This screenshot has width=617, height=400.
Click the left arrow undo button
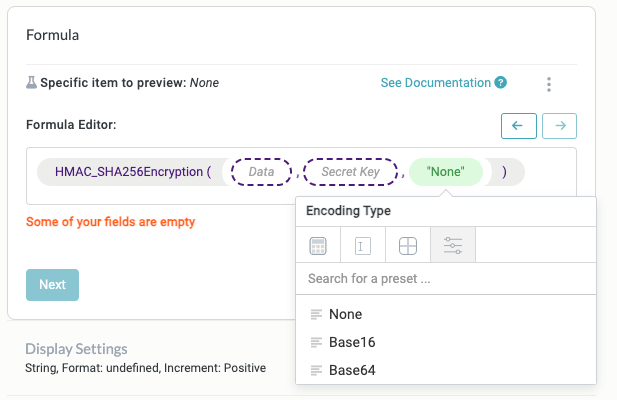(517, 126)
